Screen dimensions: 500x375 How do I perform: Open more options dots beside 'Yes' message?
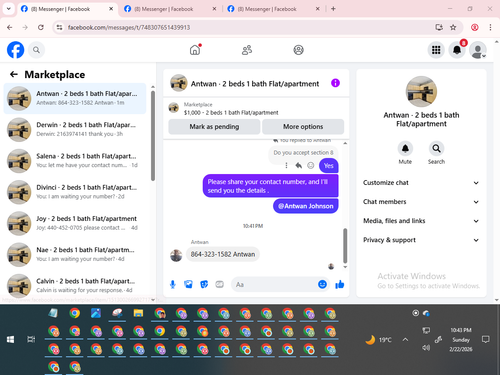point(286,165)
